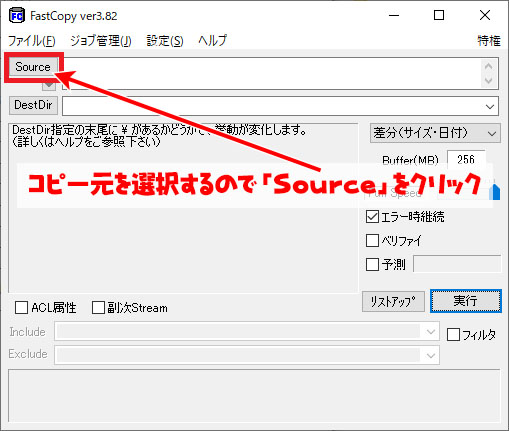509x431 pixels.
Task: Enable the フィルタ checkbox
Action: point(453,334)
